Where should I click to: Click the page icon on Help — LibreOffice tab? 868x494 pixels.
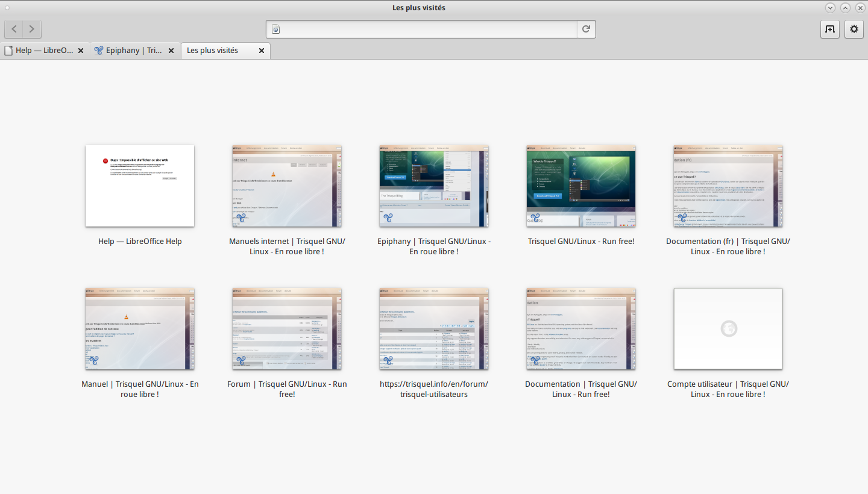(x=8, y=51)
